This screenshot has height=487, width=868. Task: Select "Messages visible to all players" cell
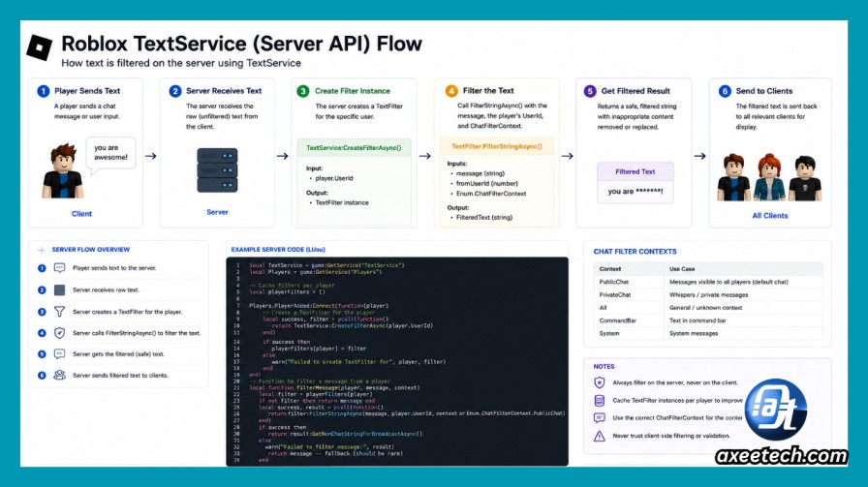pos(728,282)
